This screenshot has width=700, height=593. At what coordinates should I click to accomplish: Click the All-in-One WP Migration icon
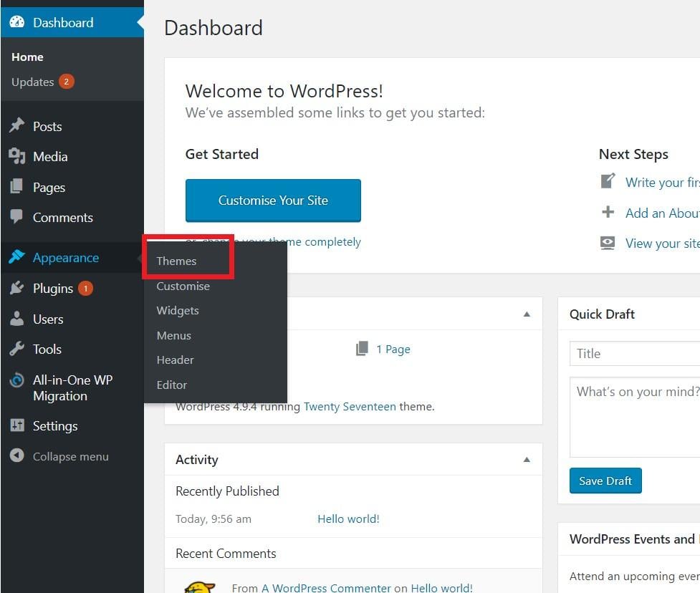(16, 380)
